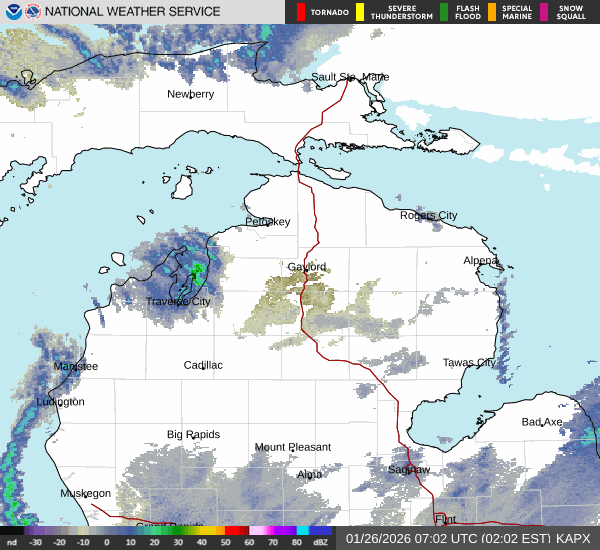Image resolution: width=600 pixels, height=550 pixels.
Task: Click the Alpena city label
Action: pos(480,260)
